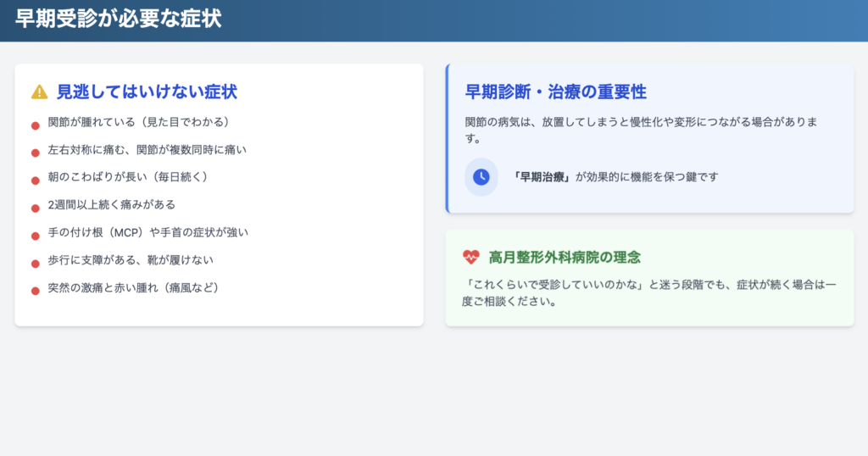Click the red bullet beside 朝のこわばりが長い
The image size is (868, 456).
pos(36,181)
